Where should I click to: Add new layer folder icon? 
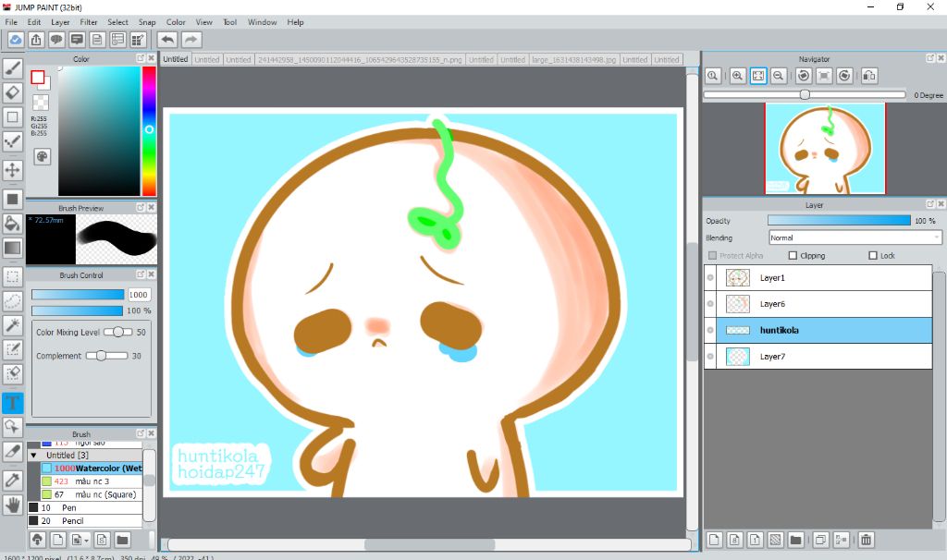point(795,540)
